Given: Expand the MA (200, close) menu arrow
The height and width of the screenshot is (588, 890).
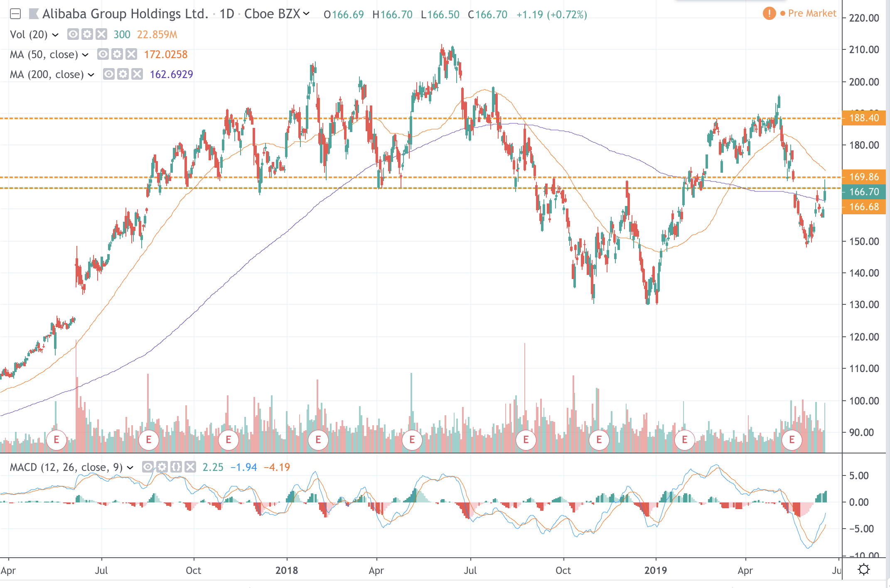Looking at the screenshot, I should point(91,75).
